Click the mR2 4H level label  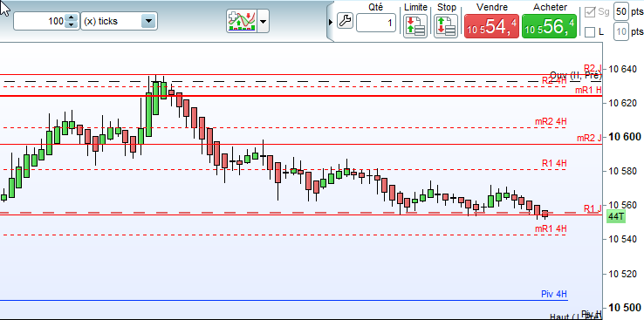(551, 121)
